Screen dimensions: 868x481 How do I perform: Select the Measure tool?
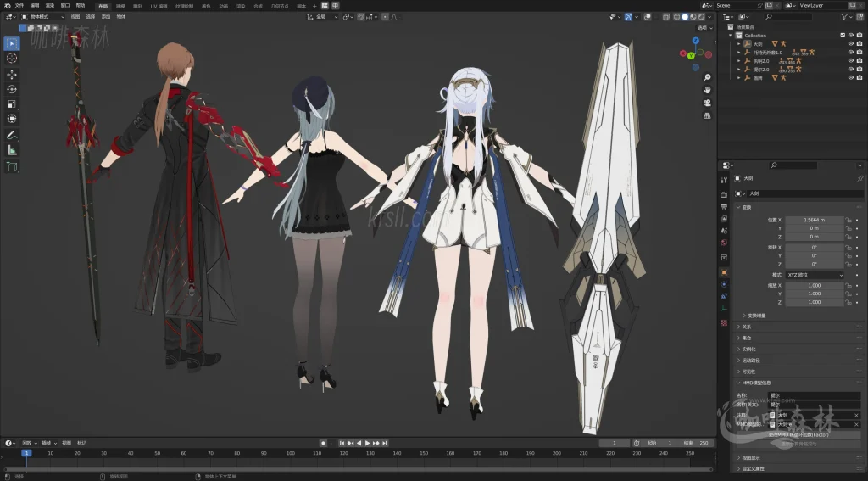(x=12, y=150)
